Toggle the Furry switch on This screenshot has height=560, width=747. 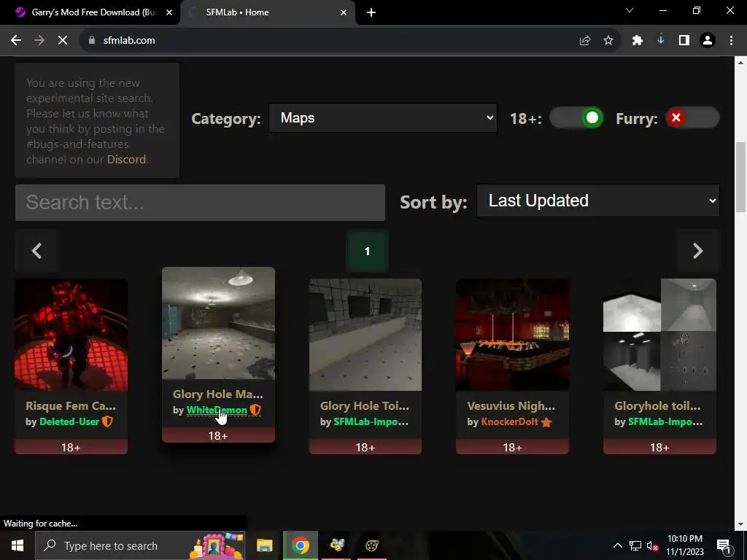[x=692, y=117]
